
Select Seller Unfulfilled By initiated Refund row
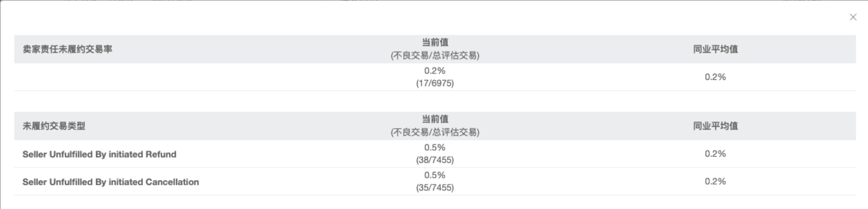click(x=100, y=154)
